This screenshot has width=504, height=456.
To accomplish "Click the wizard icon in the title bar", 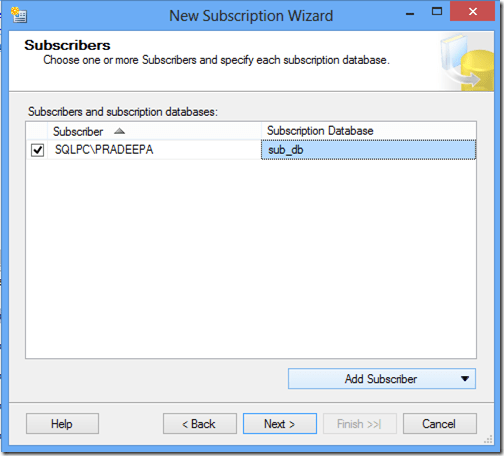I will (x=19, y=15).
